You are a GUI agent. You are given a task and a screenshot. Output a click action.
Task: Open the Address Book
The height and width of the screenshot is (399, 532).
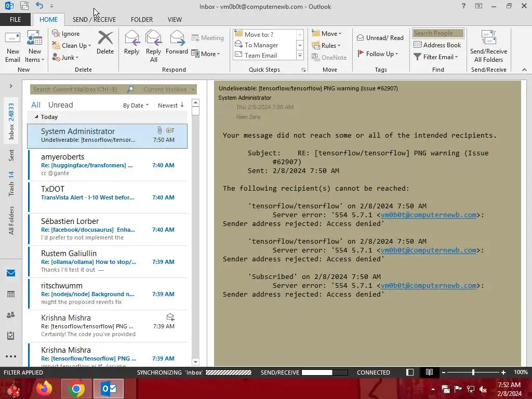click(x=437, y=45)
